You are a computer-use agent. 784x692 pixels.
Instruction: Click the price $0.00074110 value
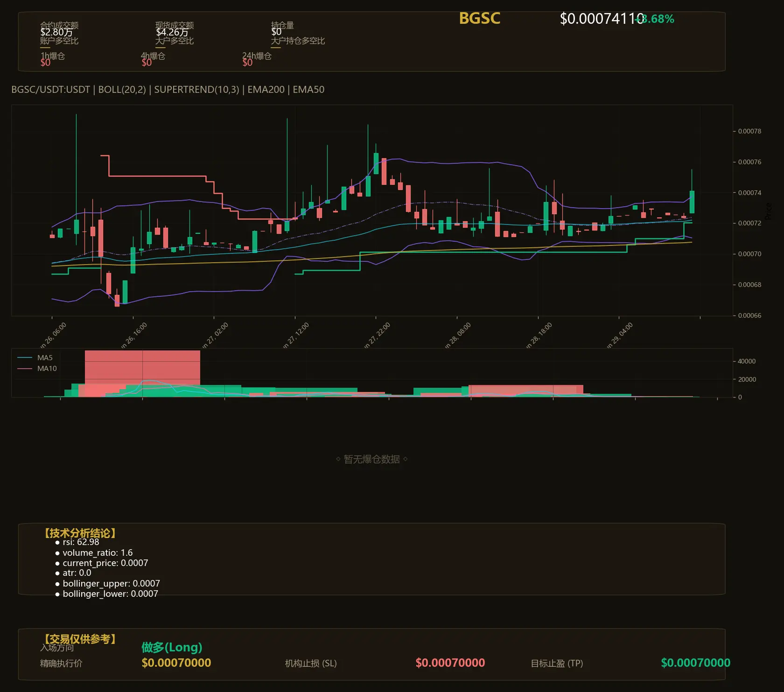tap(602, 19)
